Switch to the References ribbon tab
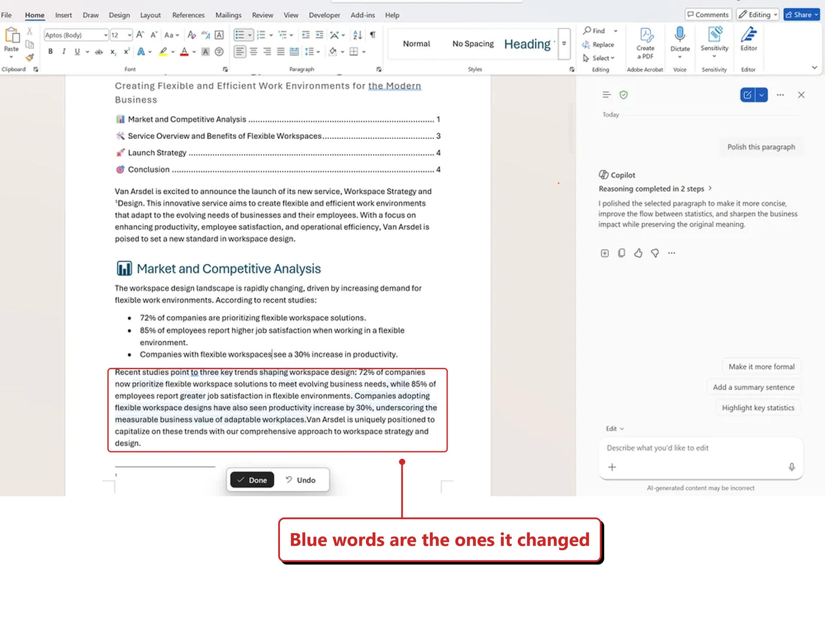Image resolution: width=825 pixels, height=644 pixels. pos(188,15)
